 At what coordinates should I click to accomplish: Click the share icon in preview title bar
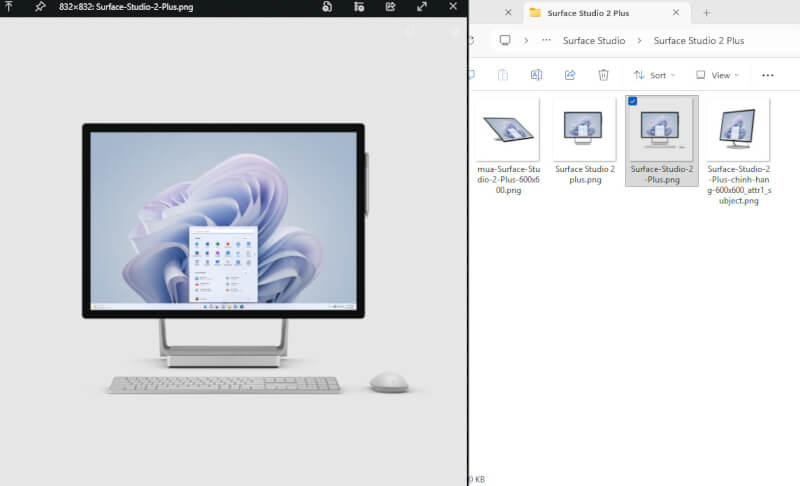390,7
